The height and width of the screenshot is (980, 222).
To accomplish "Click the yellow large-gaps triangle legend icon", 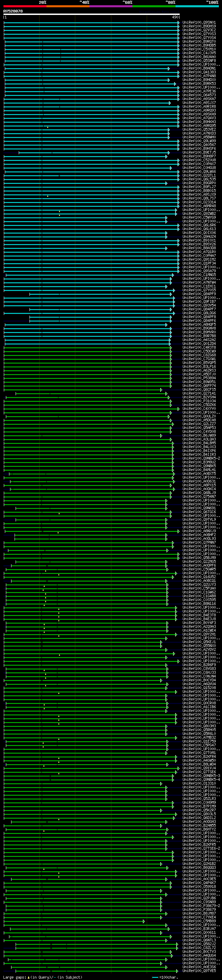I will pyautogui.click(x=28, y=977).
